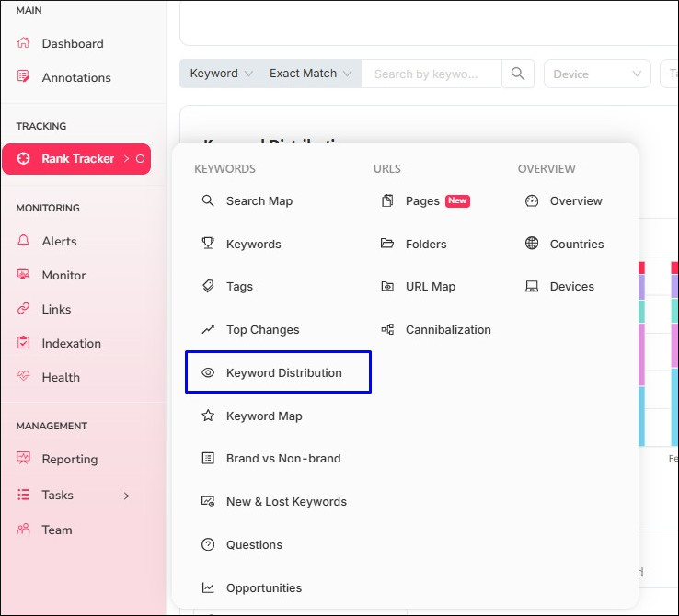Open Annotations in the sidebar

click(76, 77)
